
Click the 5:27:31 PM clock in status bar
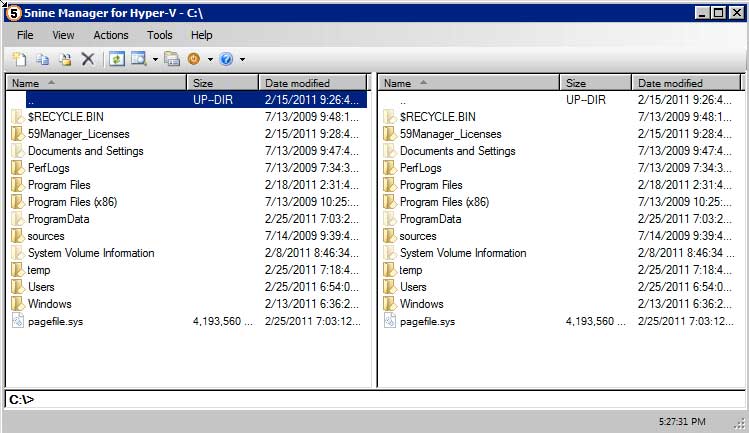[682, 422]
